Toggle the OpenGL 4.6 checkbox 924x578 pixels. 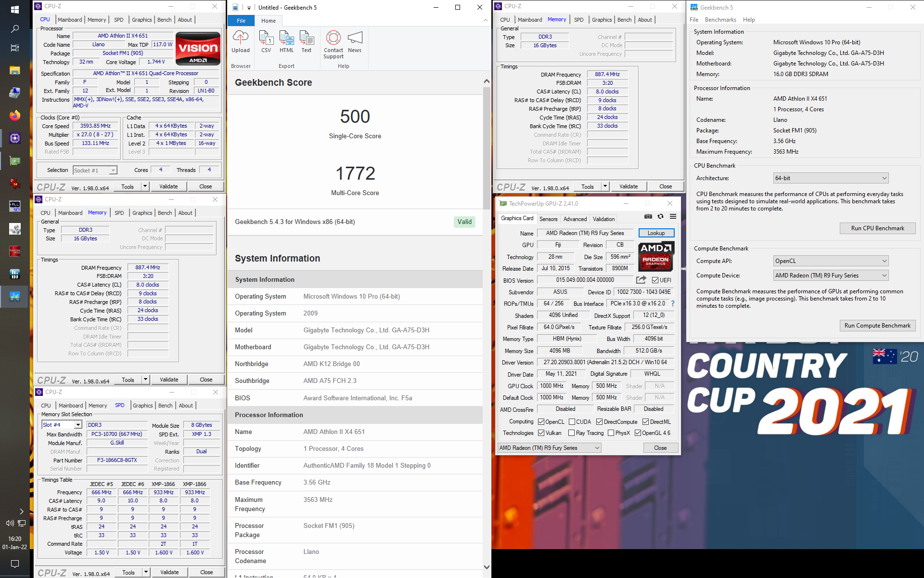[x=638, y=433]
